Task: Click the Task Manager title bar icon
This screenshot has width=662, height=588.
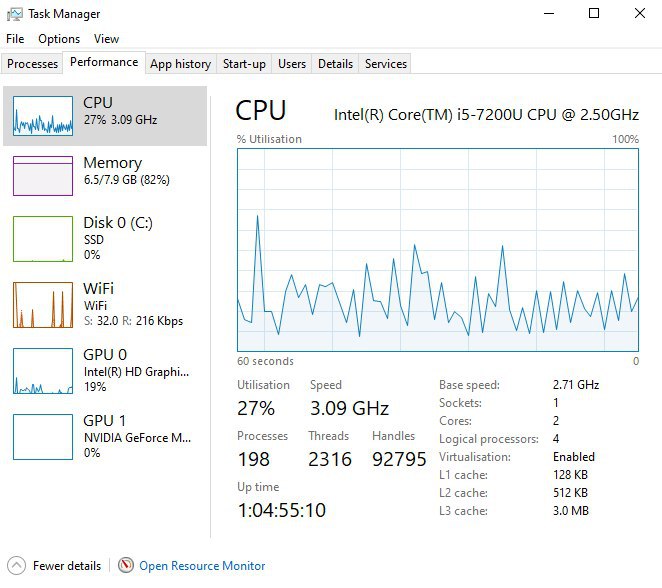Action: point(14,14)
